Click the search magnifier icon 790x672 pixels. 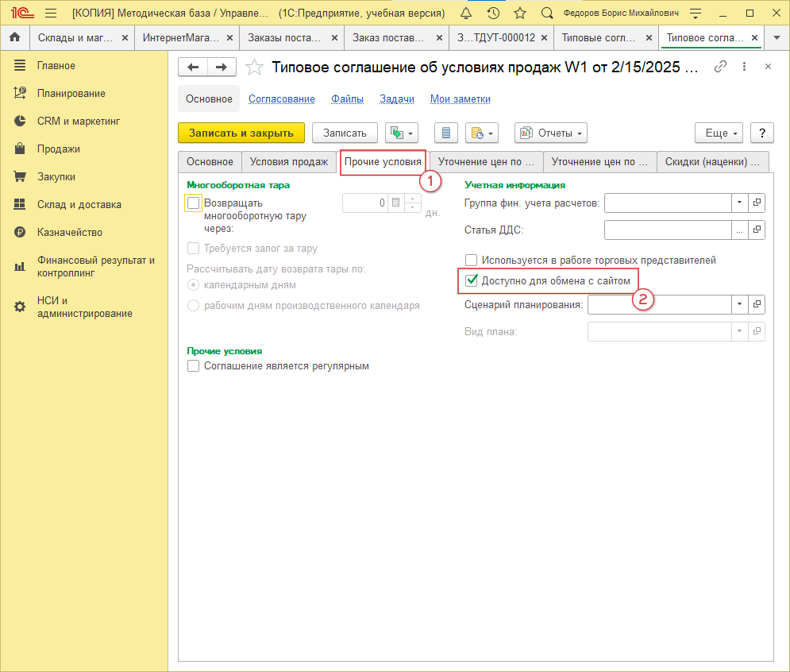pos(546,14)
